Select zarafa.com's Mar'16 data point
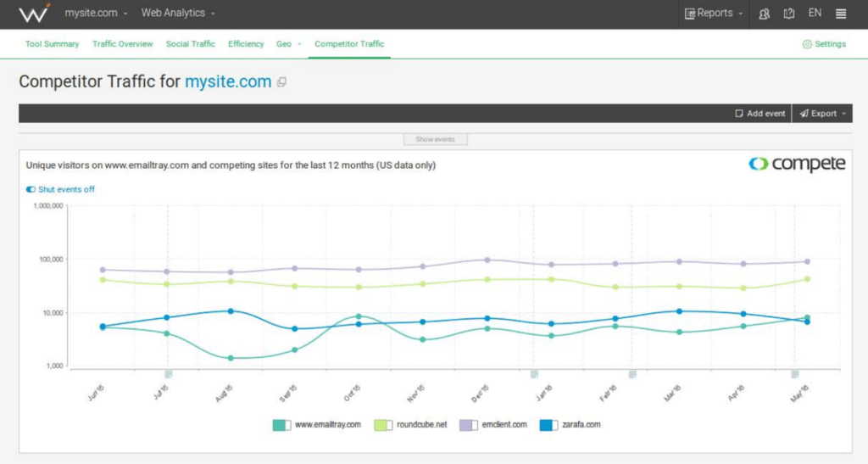The height and width of the screenshot is (464, 868). (679, 311)
